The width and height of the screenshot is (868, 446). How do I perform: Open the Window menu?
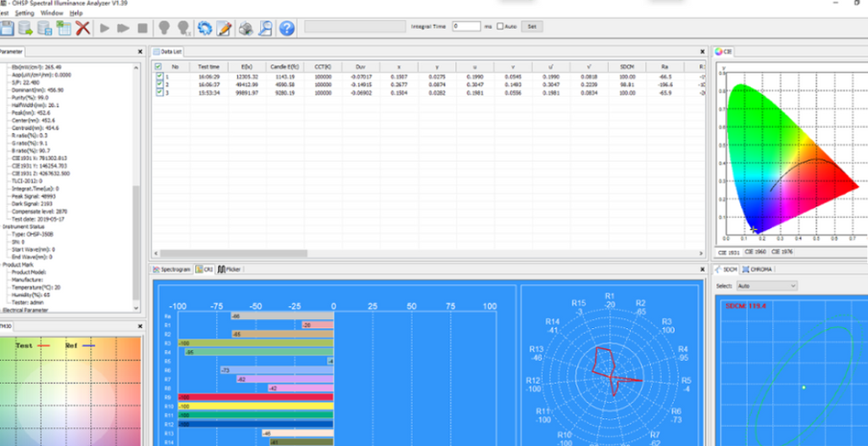tap(52, 13)
